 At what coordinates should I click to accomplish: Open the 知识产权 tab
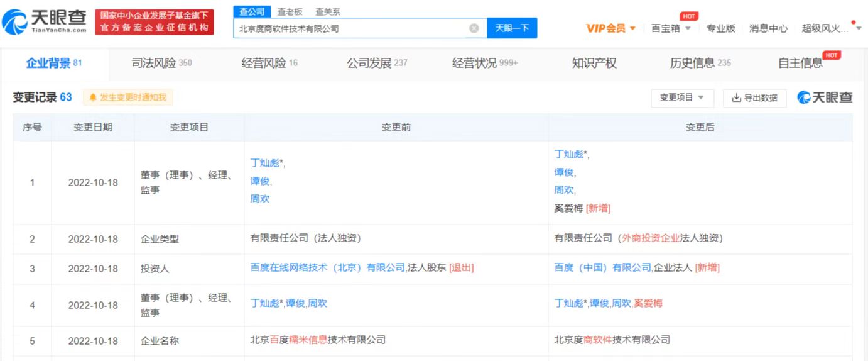594,63
